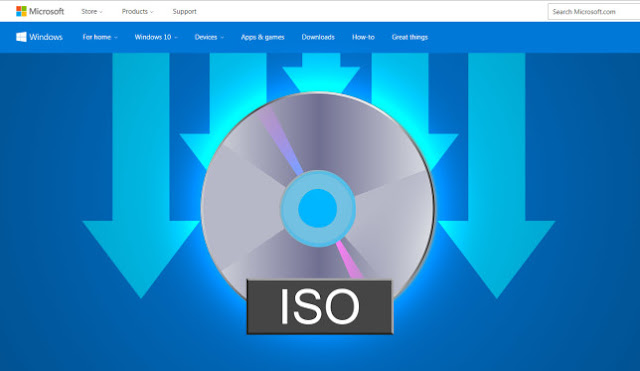Click the light blue disc center hub
This screenshot has height=371, width=640.
[318, 209]
